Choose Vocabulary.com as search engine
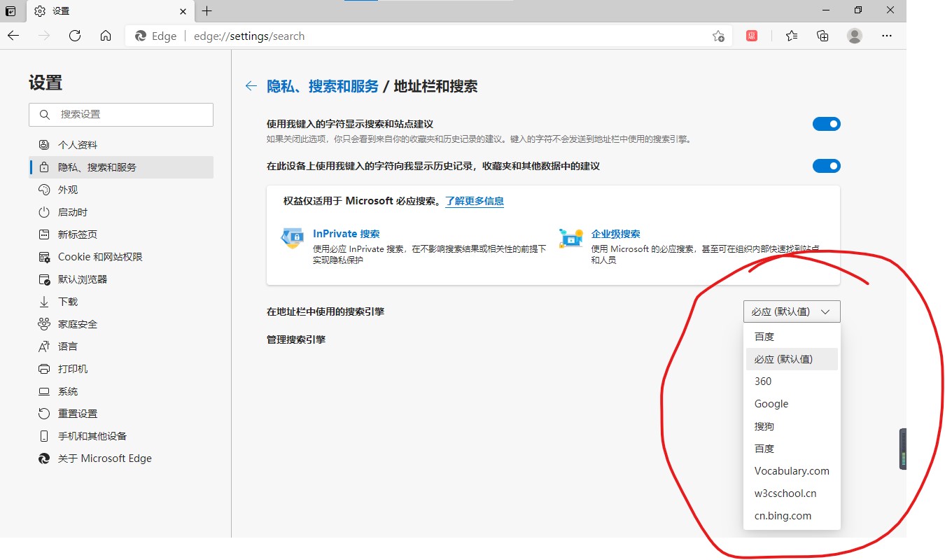 792,471
